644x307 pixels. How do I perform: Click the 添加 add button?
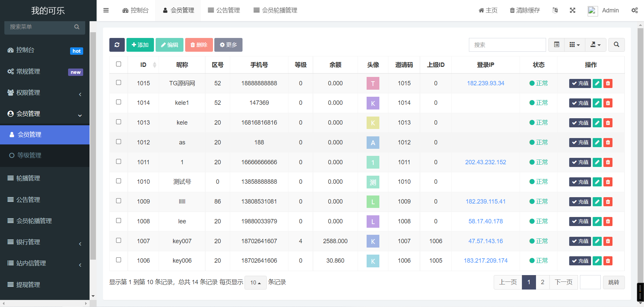pos(140,45)
